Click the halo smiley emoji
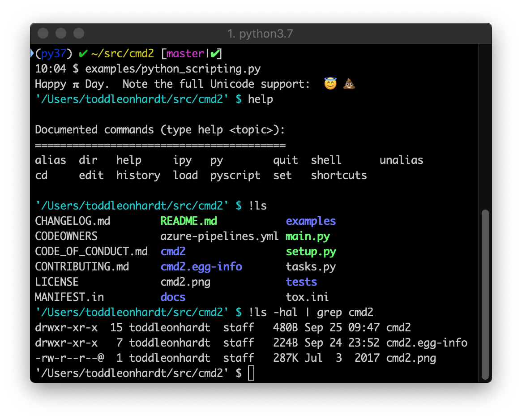 click(330, 83)
